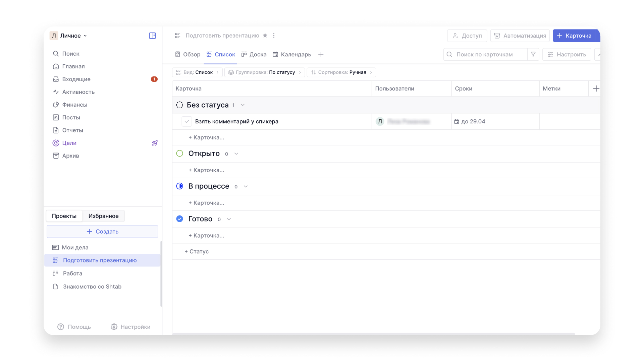
Task: Click the Готово status check circle
Action: (x=179, y=219)
